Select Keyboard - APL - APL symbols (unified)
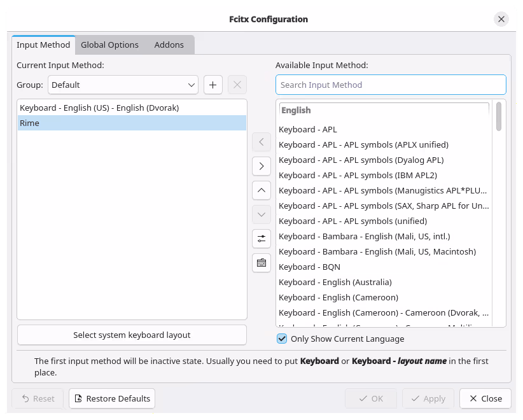Screen dimensions: 523x420 [384, 221]
